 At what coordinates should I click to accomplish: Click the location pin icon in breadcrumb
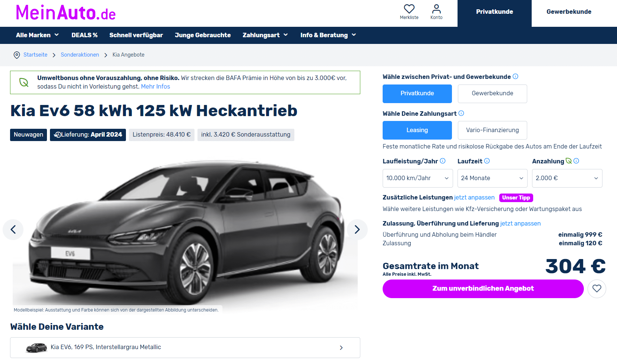(x=17, y=55)
